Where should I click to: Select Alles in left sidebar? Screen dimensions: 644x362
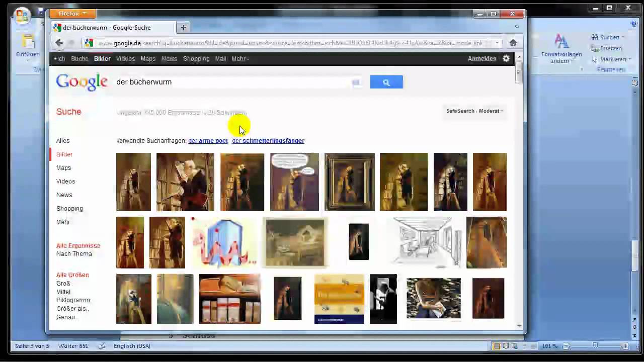point(63,141)
